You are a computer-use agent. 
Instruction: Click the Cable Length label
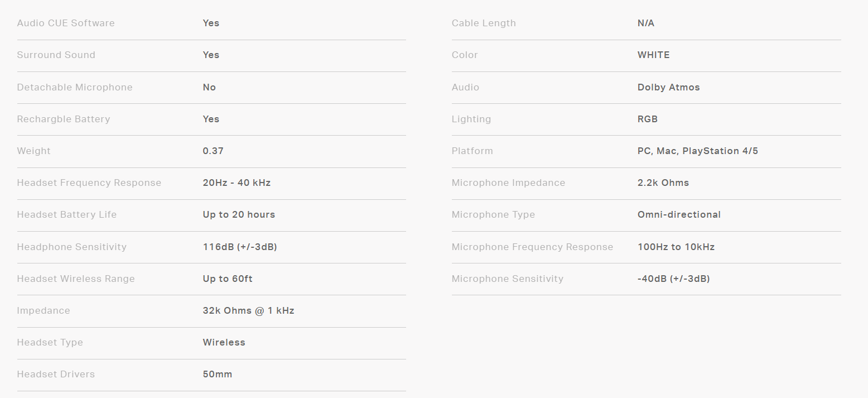coord(484,23)
